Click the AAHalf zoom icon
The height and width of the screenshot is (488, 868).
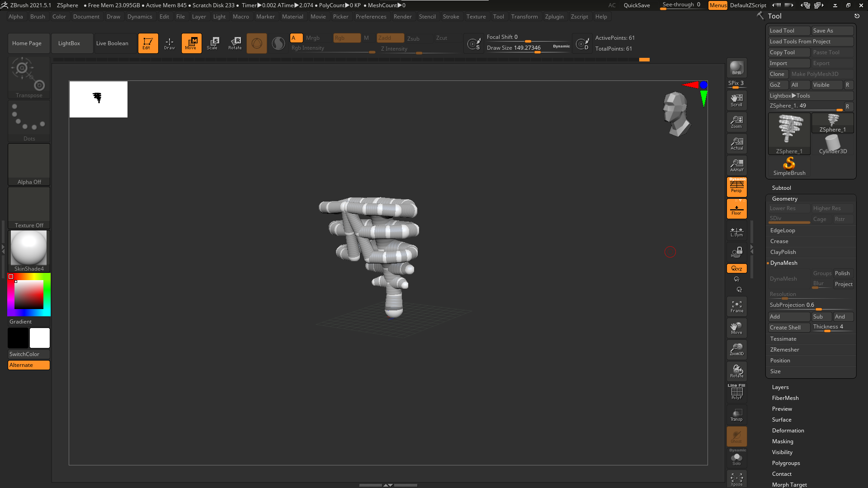[x=736, y=165]
